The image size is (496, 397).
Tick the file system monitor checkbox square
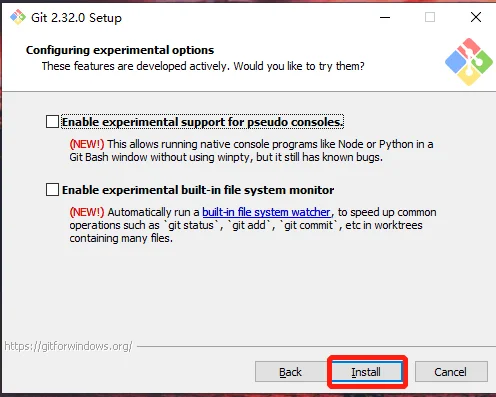[x=52, y=190]
